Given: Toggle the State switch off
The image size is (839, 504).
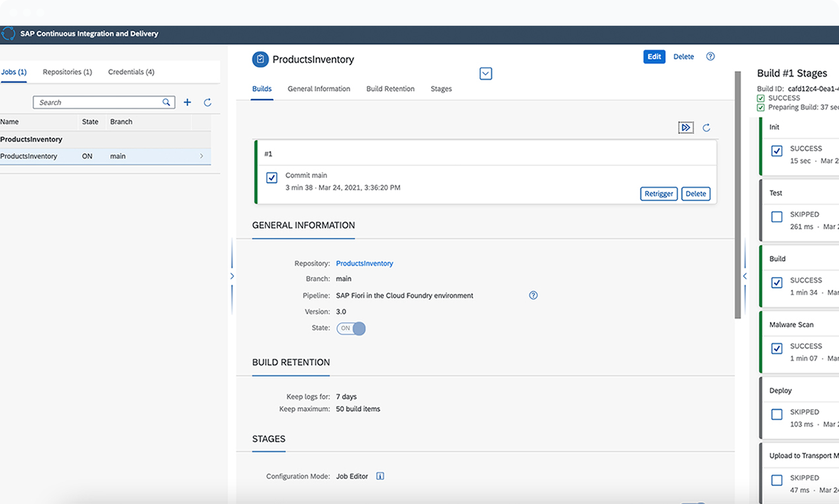Looking at the screenshot, I should (351, 328).
